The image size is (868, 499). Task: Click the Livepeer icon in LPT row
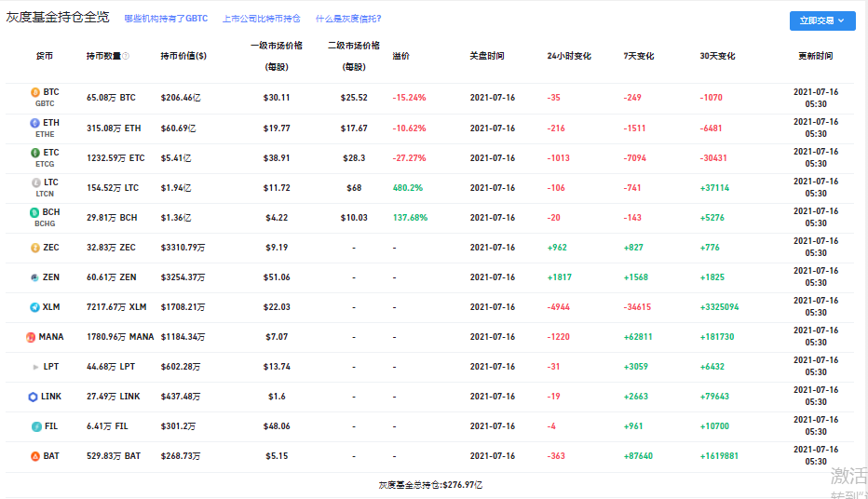tap(35, 367)
